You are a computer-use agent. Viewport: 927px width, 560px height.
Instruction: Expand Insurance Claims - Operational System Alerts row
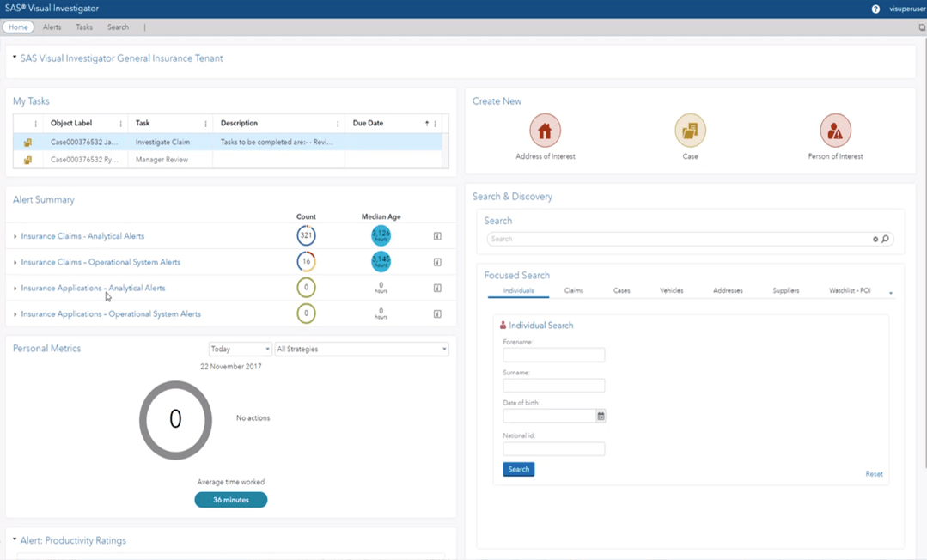(15, 263)
